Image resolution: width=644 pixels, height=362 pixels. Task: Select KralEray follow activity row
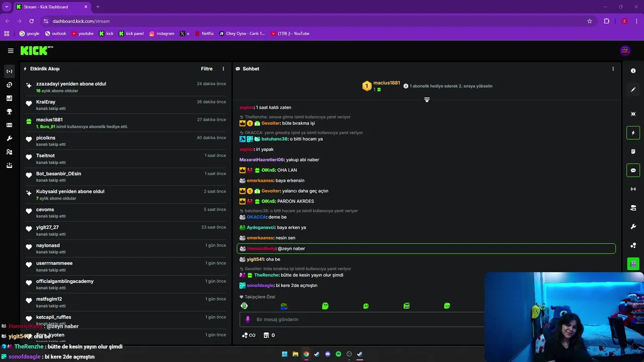coord(126,105)
